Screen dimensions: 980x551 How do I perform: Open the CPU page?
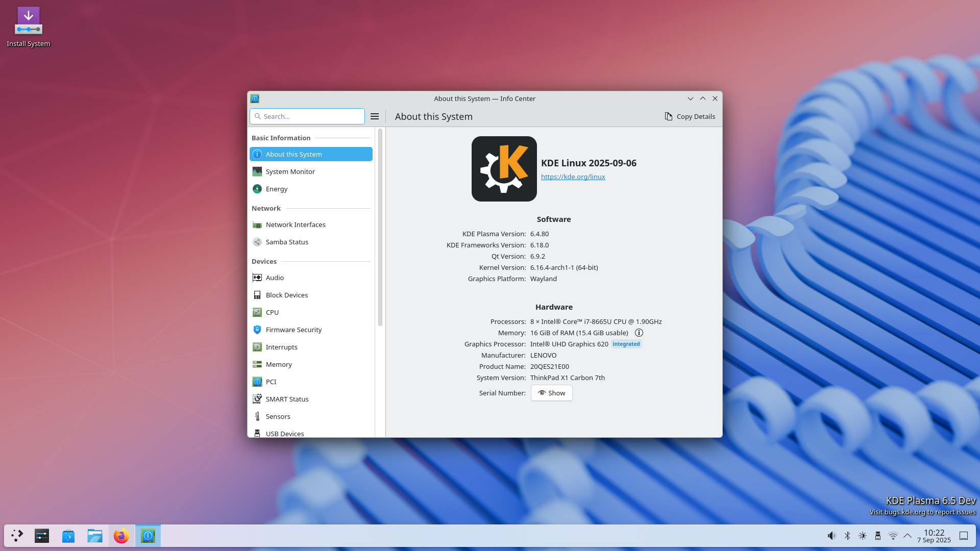click(311, 312)
